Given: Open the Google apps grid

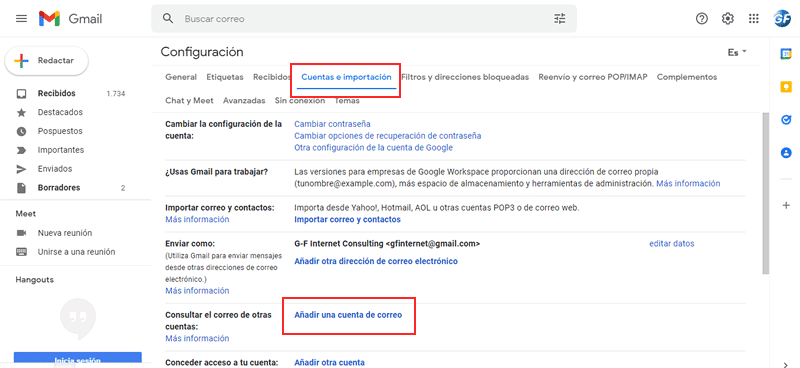Looking at the screenshot, I should (x=754, y=19).
